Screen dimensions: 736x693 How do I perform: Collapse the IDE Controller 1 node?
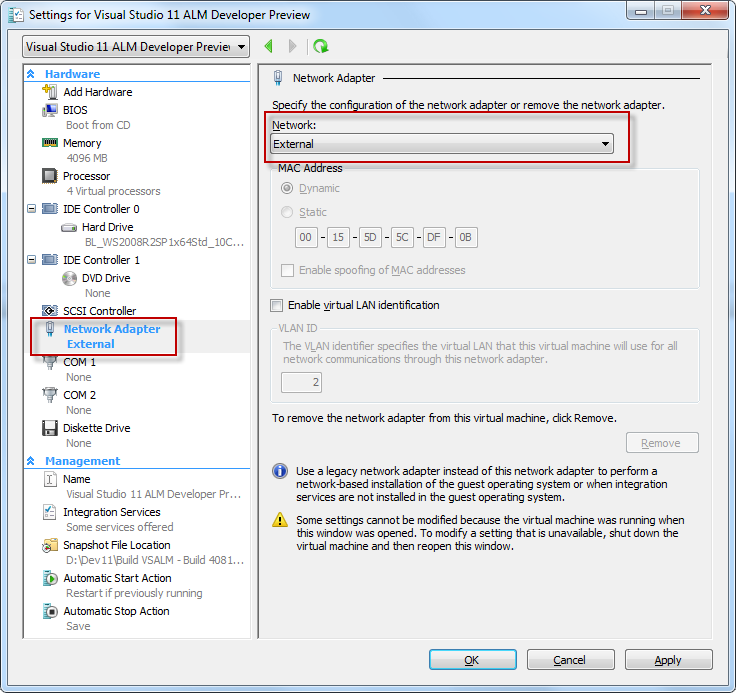(x=31, y=260)
